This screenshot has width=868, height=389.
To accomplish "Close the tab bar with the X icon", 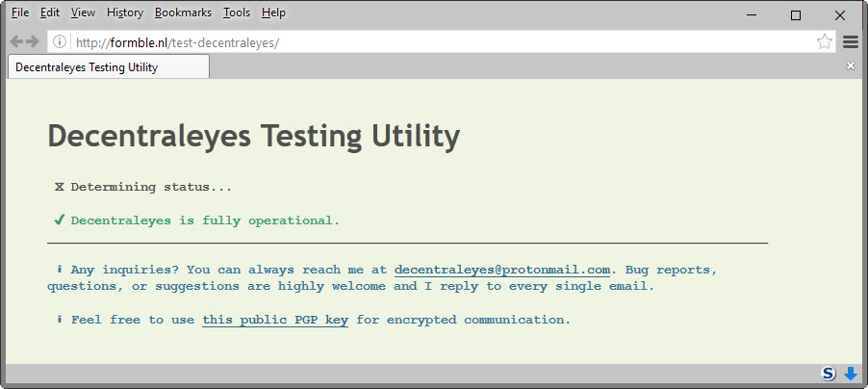I will (851, 65).
